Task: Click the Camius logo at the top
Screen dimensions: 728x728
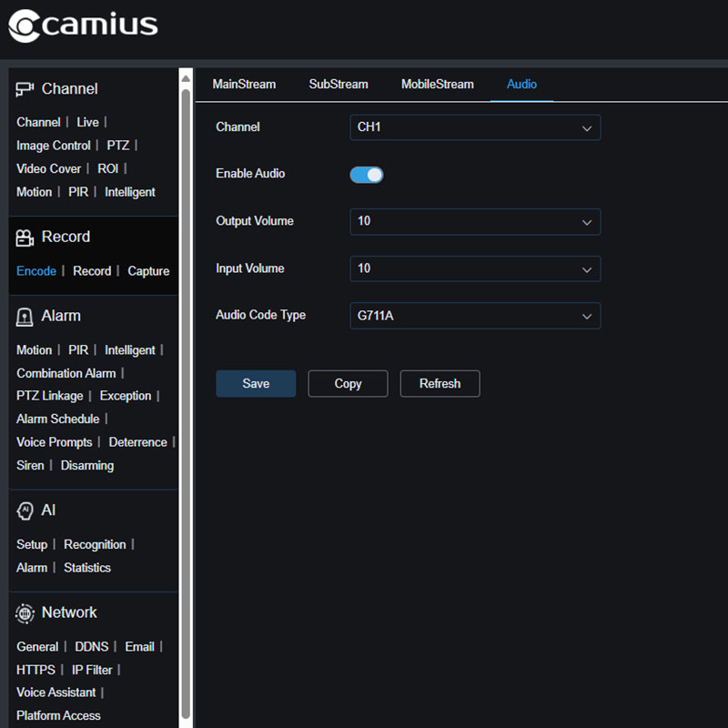Action: 82,26
